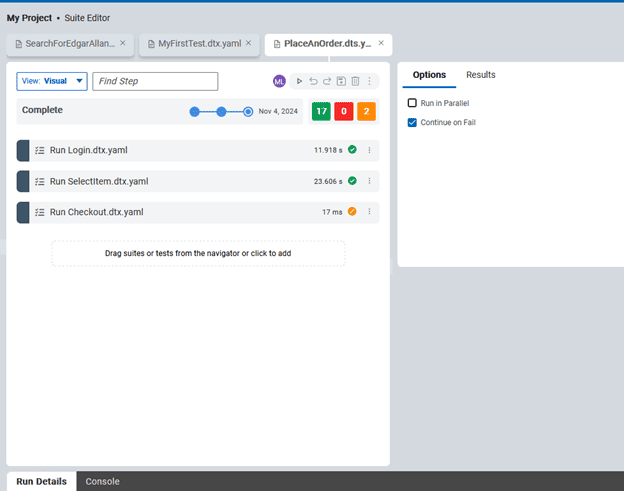Viewport: 624px width, 491px height.
Task: Open the Console tab
Action: click(102, 481)
